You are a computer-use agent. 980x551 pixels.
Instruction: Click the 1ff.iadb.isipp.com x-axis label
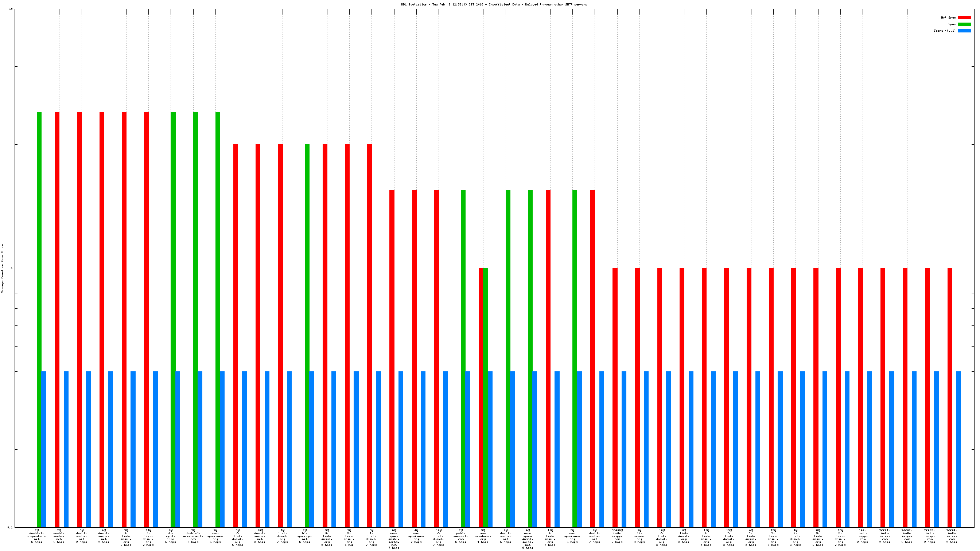click(x=863, y=536)
